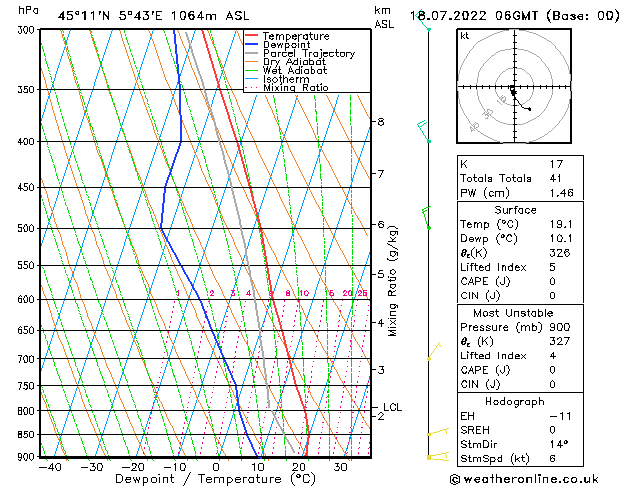
Task: Click the lowest yellow wind barb at 900 hPa
Action: [437, 456]
